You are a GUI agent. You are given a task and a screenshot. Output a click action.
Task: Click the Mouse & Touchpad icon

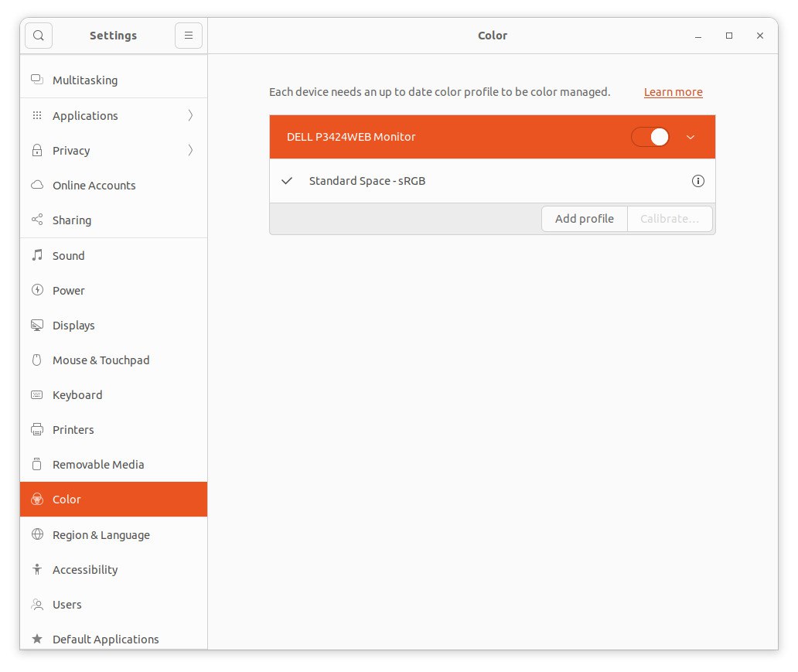click(x=37, y=360)
